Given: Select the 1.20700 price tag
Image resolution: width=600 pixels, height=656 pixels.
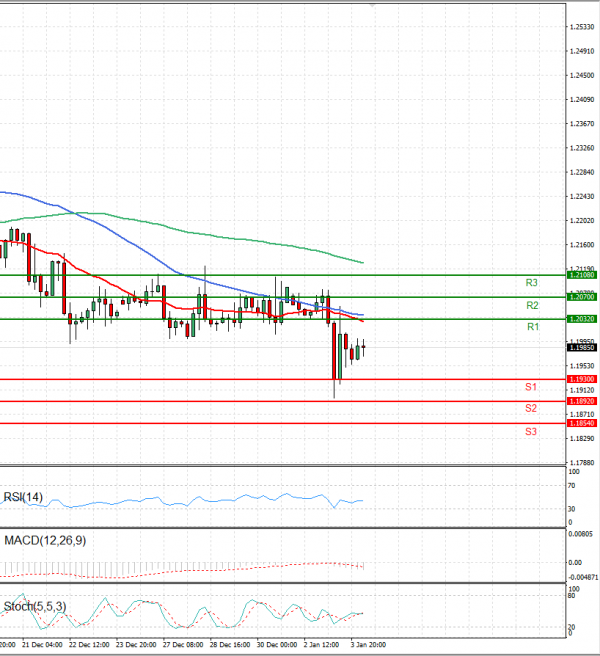Looking at the screenshot, I should pos(582,297).
